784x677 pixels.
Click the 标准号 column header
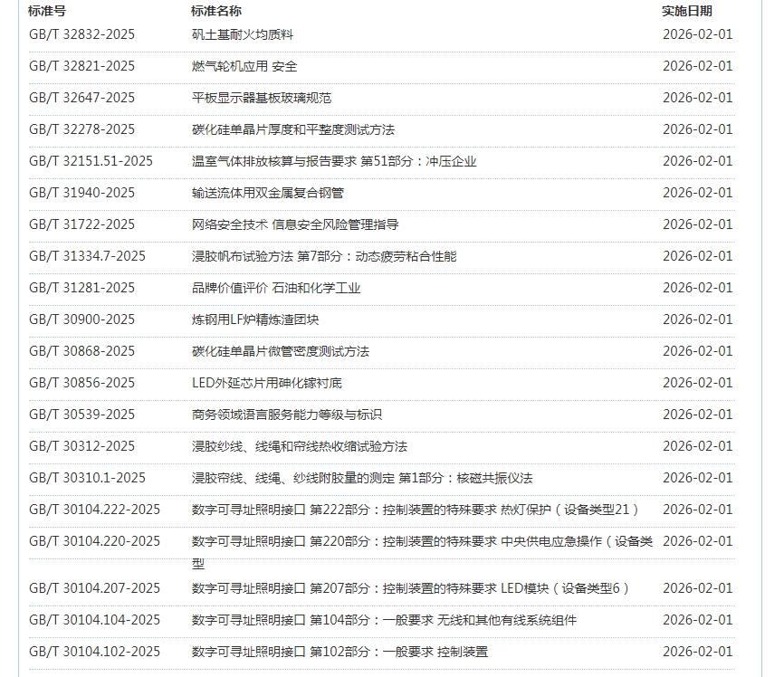tap(47, 11)
